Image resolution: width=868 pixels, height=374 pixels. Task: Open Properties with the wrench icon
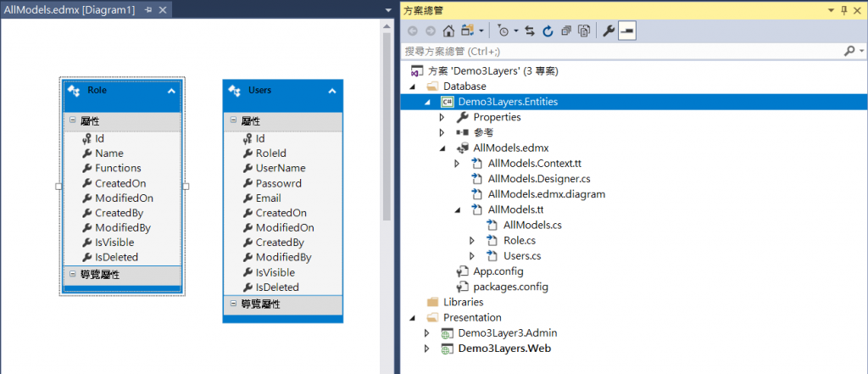point(608,31)
